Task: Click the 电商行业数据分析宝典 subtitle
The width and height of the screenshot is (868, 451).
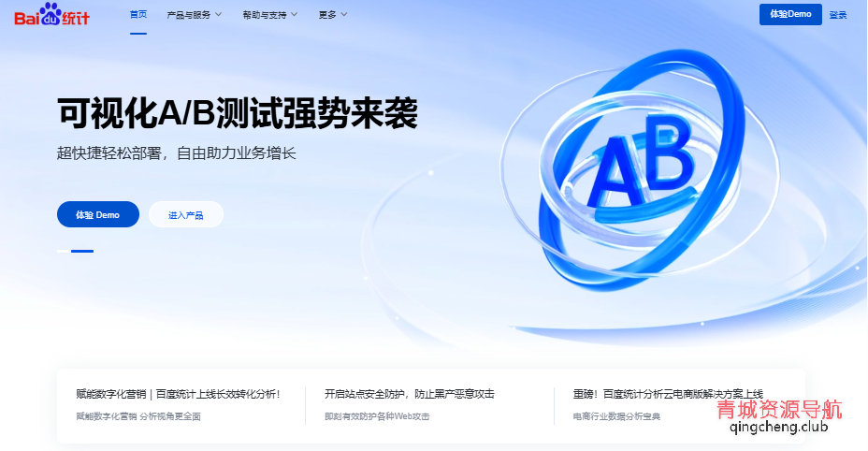Action: click(x=616, y=416)
